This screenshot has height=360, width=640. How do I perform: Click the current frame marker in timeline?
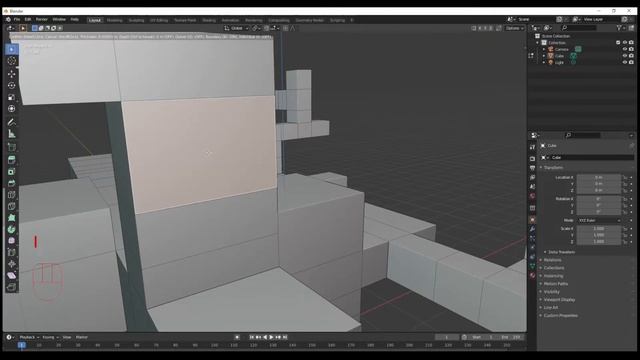22,345
